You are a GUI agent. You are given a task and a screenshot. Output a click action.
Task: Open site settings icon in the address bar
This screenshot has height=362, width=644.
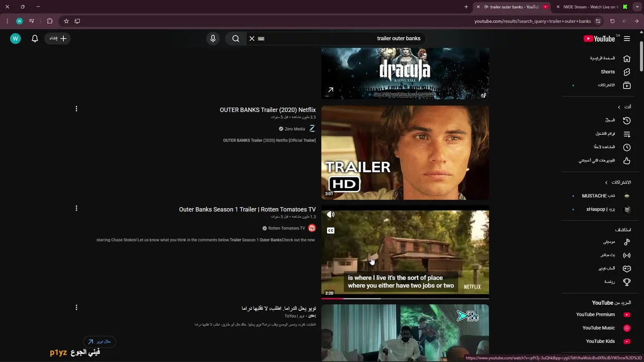(x=598, y=21)
